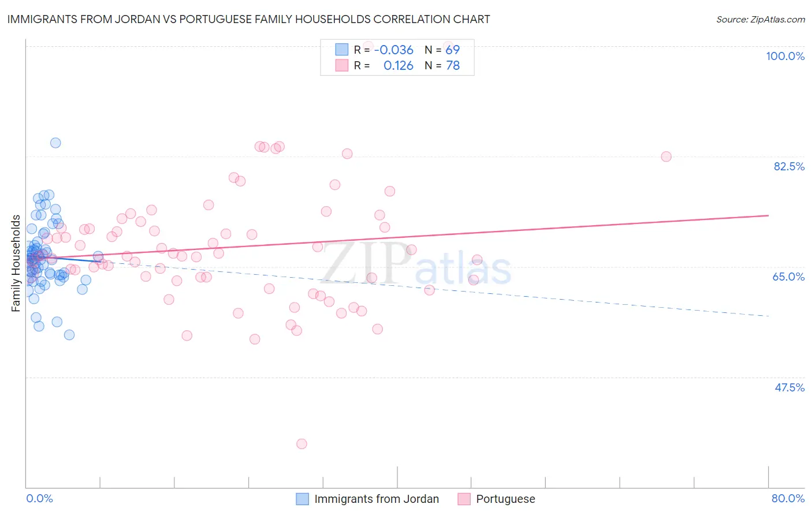Image resolution: width=812 pixels, height=515 pixels.
Task: Click the rightmost pink point near 82.5%
Action: coord(666,156)
